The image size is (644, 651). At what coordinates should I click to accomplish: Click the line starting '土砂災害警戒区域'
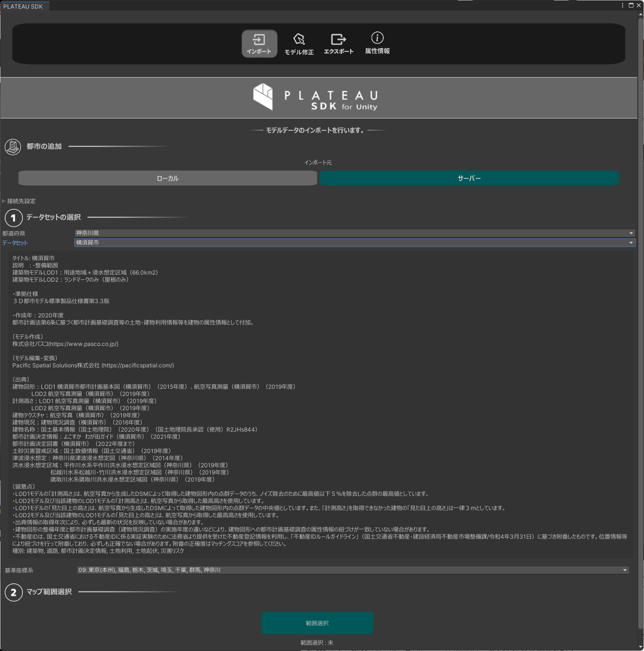click(92, 451)
